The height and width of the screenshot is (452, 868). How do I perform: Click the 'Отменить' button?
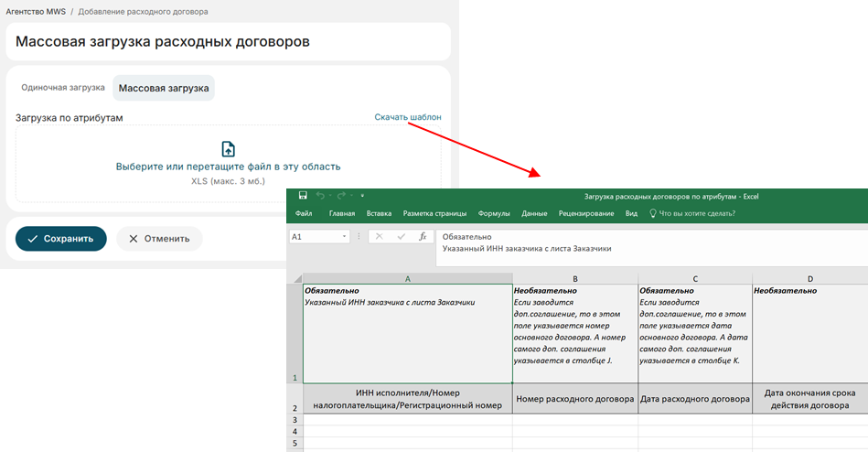coord(159,239)
